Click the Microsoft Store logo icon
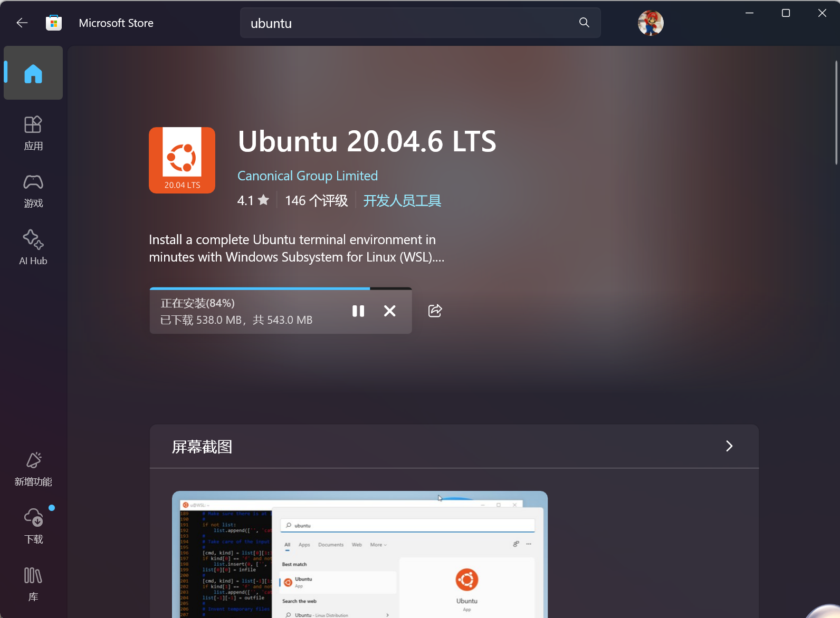 [54, 23]
